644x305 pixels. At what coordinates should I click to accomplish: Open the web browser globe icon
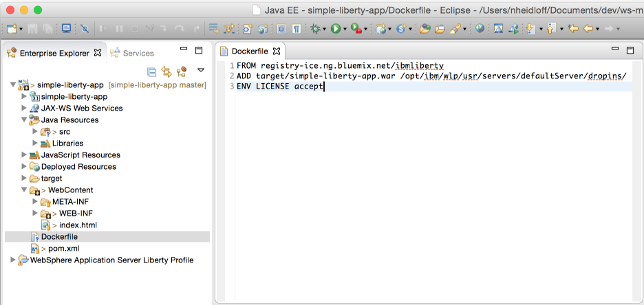tap(480, 28)
